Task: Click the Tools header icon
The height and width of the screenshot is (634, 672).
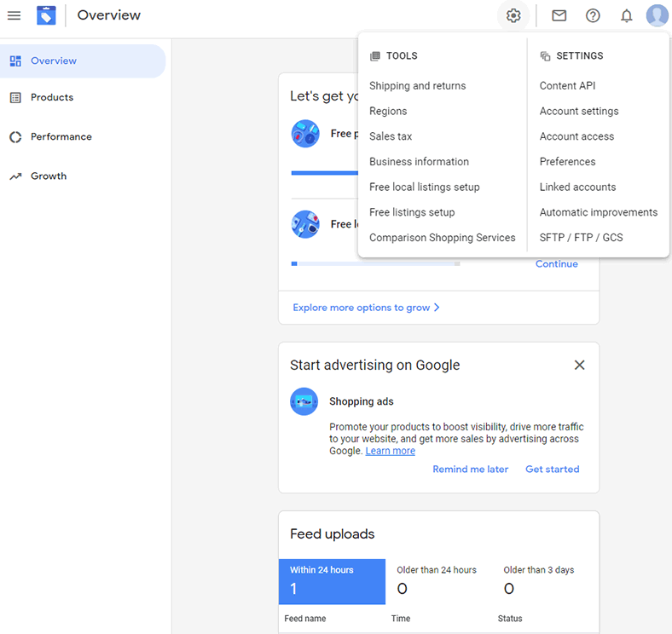Action: coord(375,55)
